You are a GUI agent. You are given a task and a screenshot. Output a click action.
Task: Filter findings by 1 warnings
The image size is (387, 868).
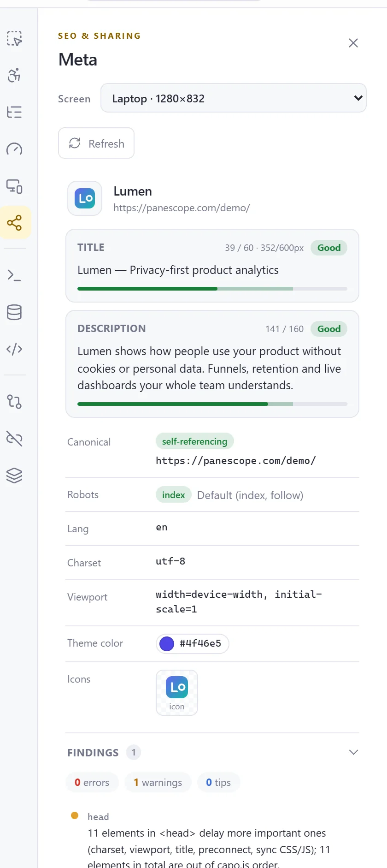[x=158, y=783]
